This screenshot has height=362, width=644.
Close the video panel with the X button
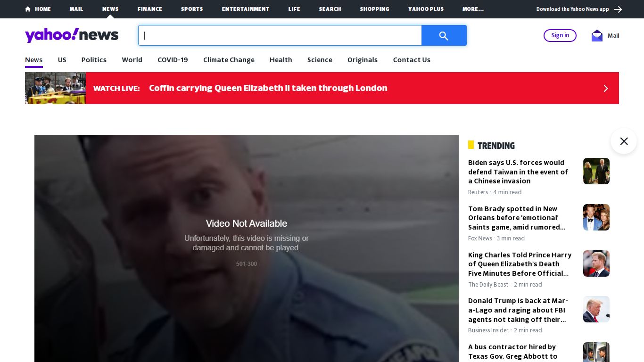624,141
